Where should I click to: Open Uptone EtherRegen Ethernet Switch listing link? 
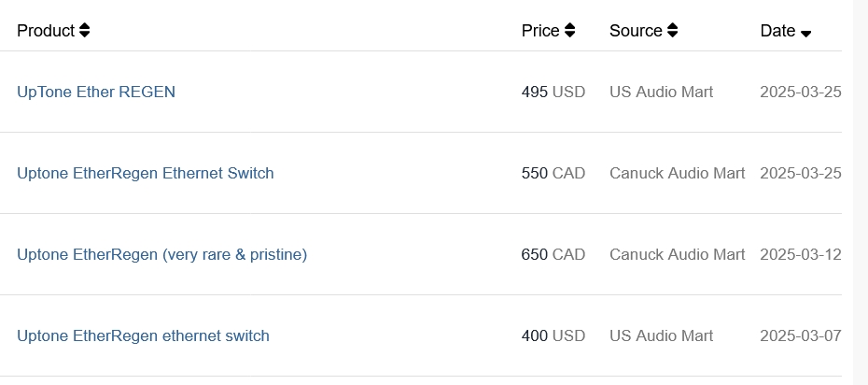(146, 173)
